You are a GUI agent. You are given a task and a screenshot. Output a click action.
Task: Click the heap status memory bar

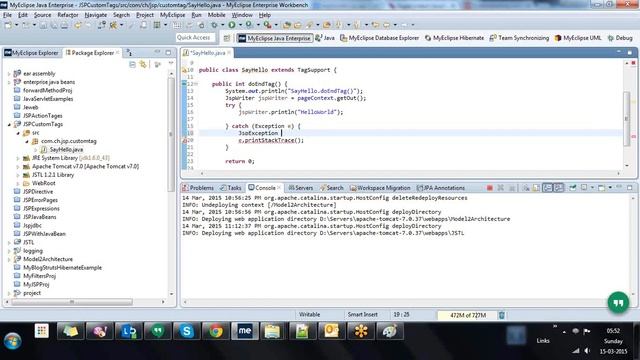click(468, 315)
